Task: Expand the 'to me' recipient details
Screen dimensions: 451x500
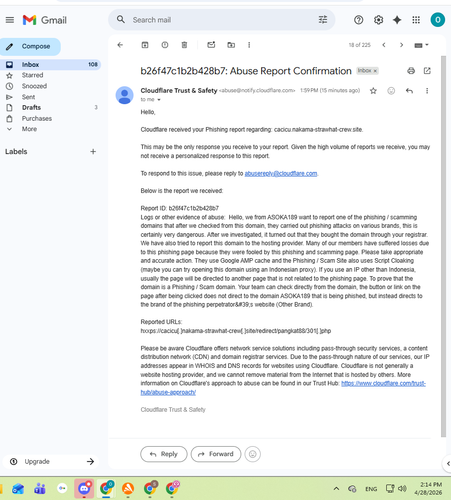Action: coord(159,100)
